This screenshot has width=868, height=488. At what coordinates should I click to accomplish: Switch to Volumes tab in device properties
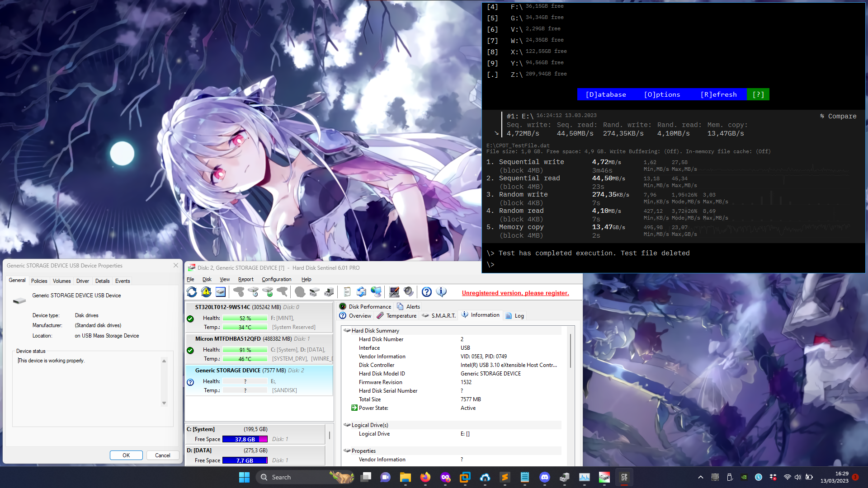tap(61, 281)
